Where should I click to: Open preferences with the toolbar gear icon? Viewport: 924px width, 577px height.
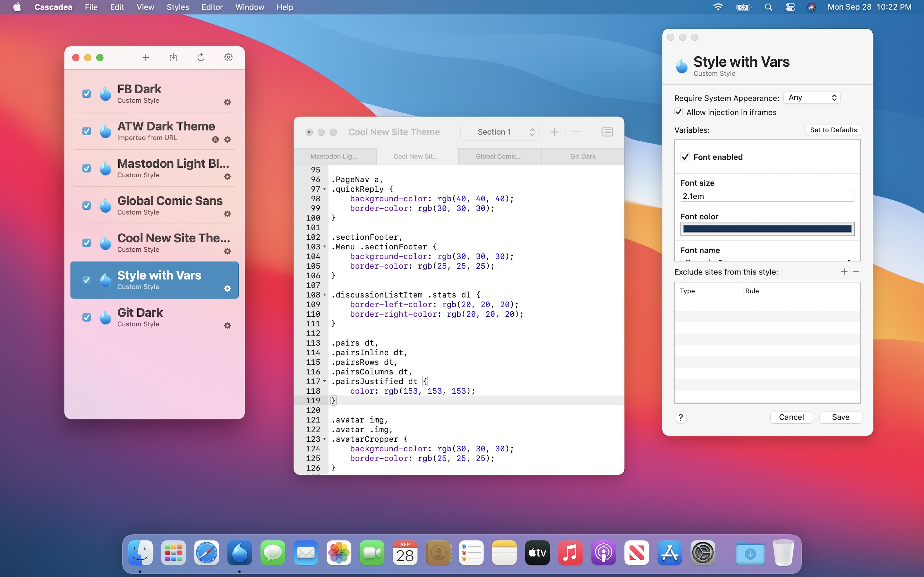pos(228,58)
